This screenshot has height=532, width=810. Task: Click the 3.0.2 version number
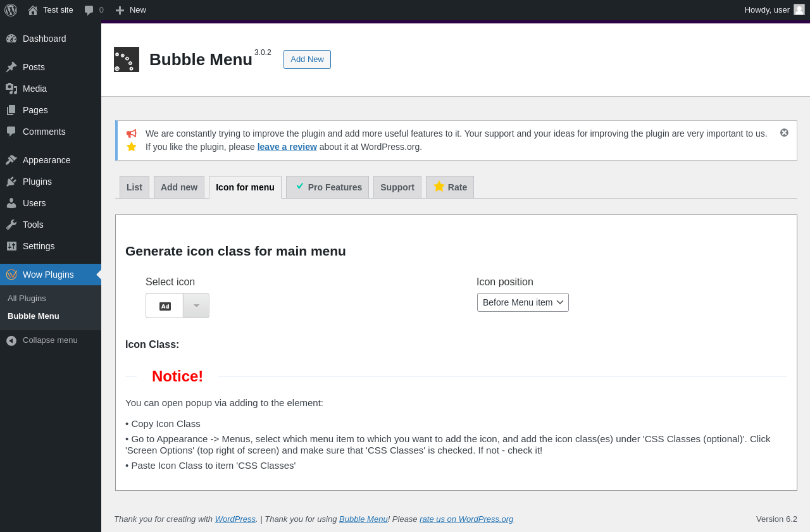coord(263,53)
